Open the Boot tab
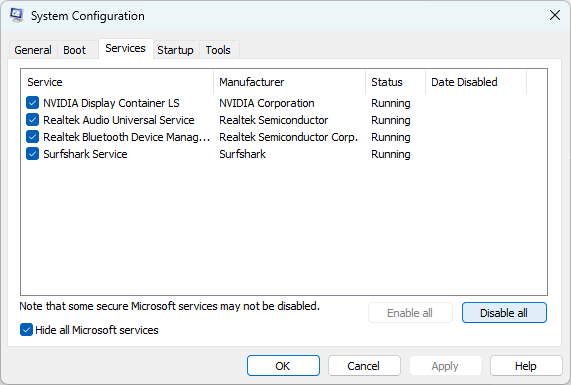 tap(74, 50)
